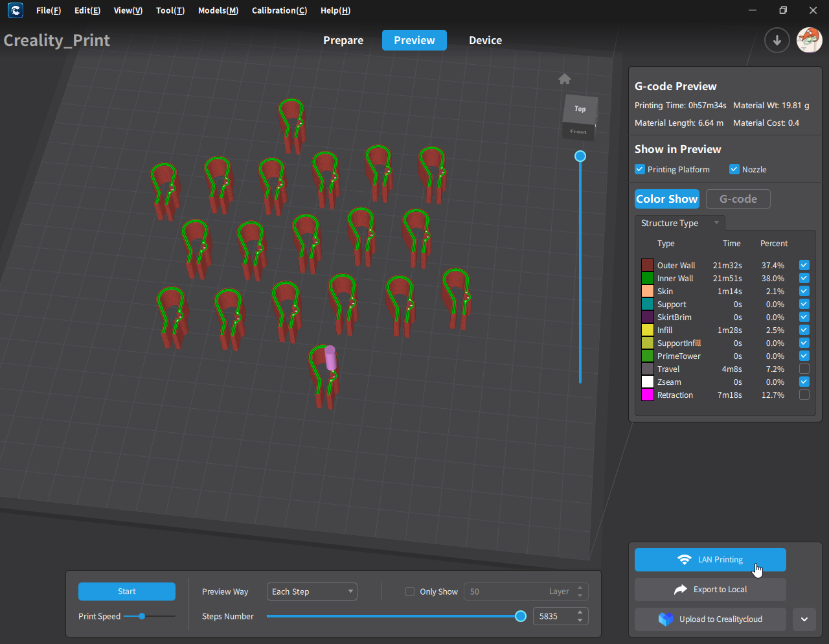Screen dimensions: 829x644
Task: Toggle Printing Platform checkbox
Action: (640, 169)
